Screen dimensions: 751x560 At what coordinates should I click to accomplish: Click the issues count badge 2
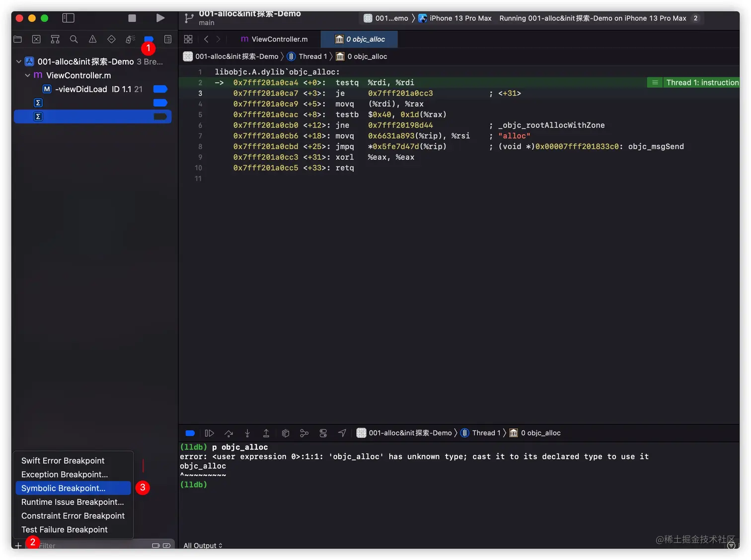tap(695, 18)
